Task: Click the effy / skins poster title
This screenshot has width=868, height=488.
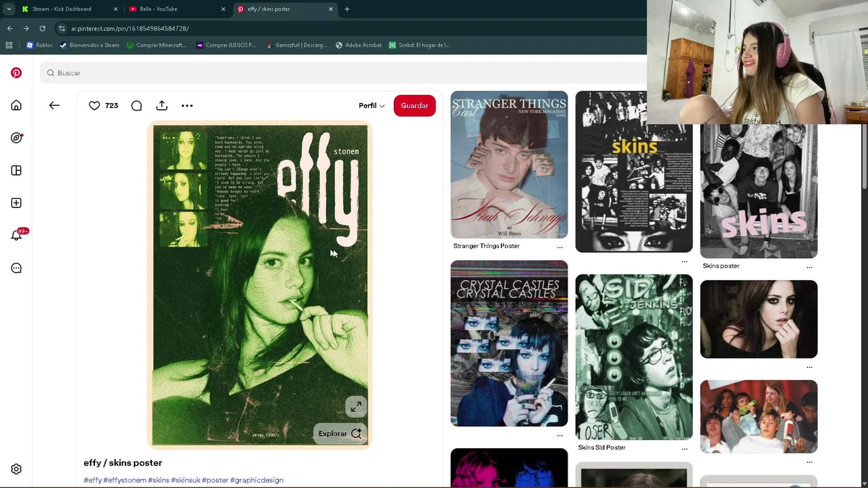Action: coord(123,463)
